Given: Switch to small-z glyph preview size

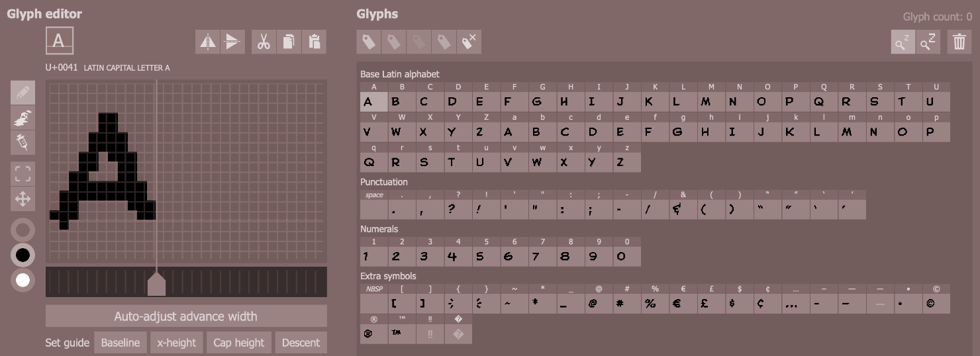Looking at the screenshot, I should click(903, 42).
